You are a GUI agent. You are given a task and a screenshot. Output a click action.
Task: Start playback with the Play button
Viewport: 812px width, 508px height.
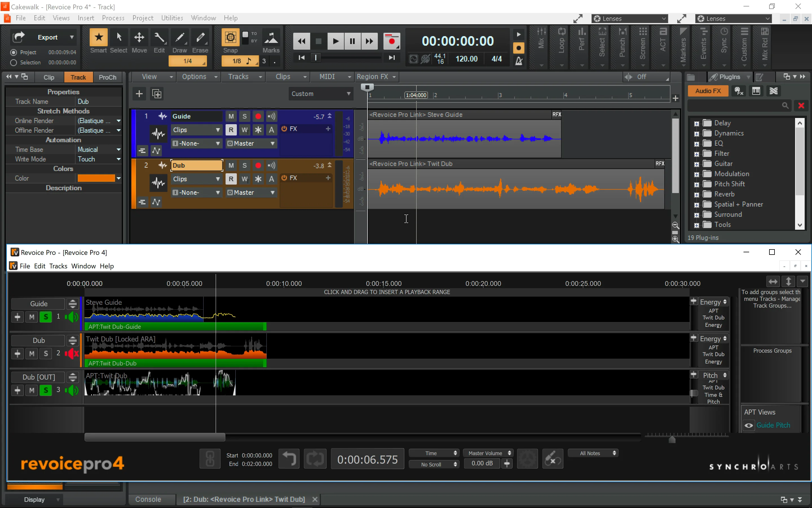click(335, 41)
